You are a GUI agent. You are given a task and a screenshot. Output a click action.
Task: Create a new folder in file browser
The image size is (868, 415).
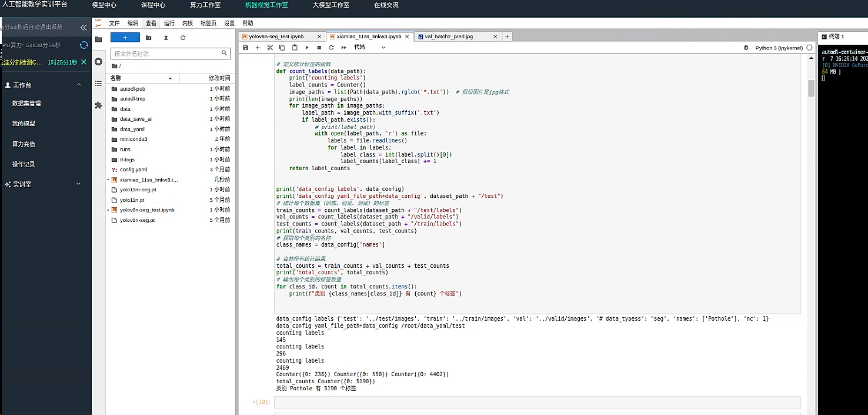(148, 37)
